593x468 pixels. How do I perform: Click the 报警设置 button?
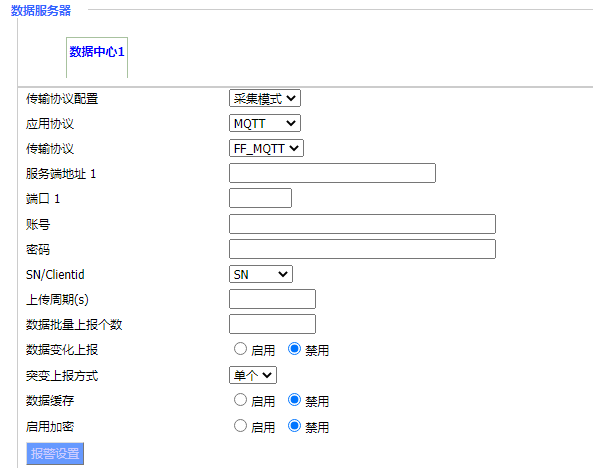coord(55,453)
